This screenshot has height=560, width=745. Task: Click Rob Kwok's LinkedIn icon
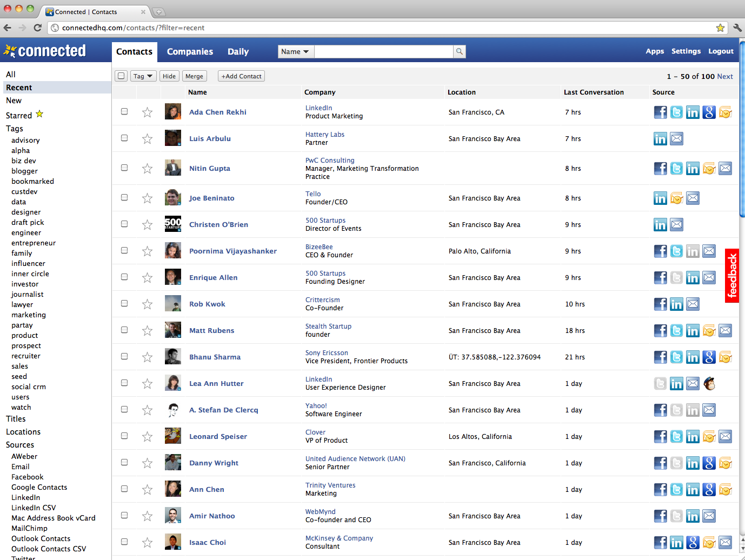coord(676,304)
